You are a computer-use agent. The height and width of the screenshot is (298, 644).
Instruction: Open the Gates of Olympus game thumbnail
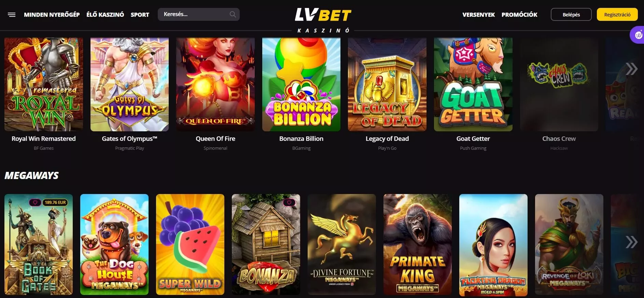pos(129,84)
